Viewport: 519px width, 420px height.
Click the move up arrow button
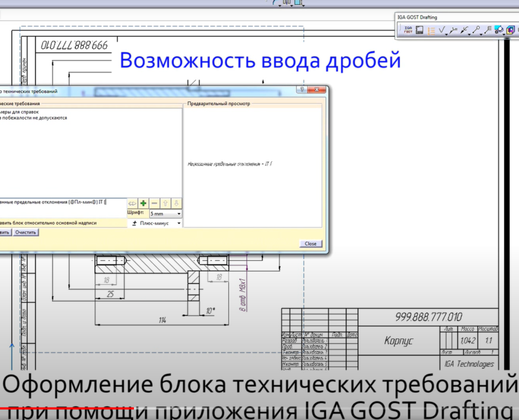click(165, 203)
